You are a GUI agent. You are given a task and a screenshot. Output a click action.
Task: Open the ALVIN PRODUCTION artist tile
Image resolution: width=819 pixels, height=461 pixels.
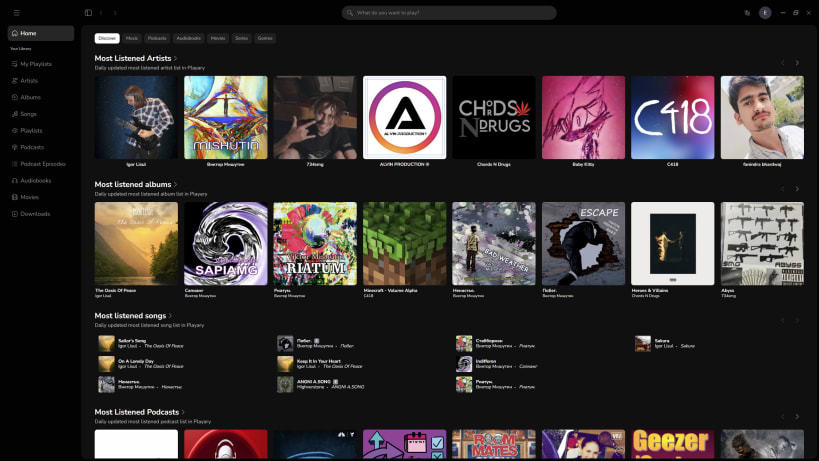coord(404,117)
